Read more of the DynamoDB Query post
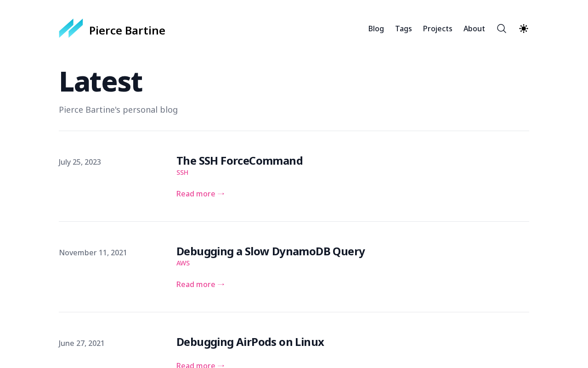 point(201,284)
